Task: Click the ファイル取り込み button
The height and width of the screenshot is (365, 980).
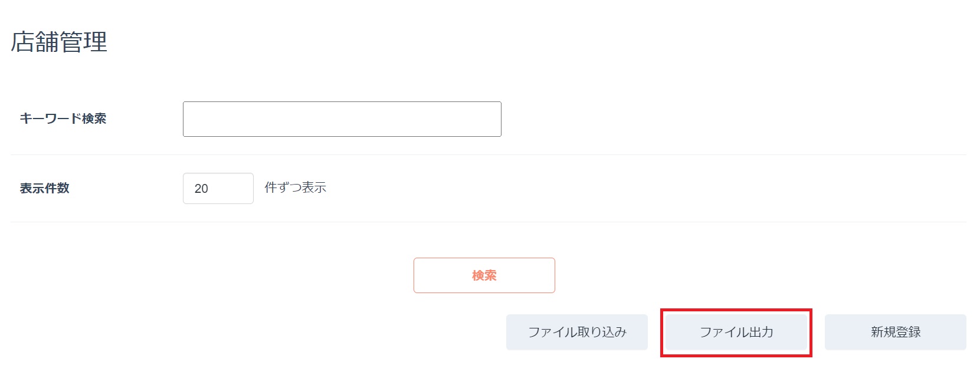Action: pyautogui.click(x=576, y=332)
